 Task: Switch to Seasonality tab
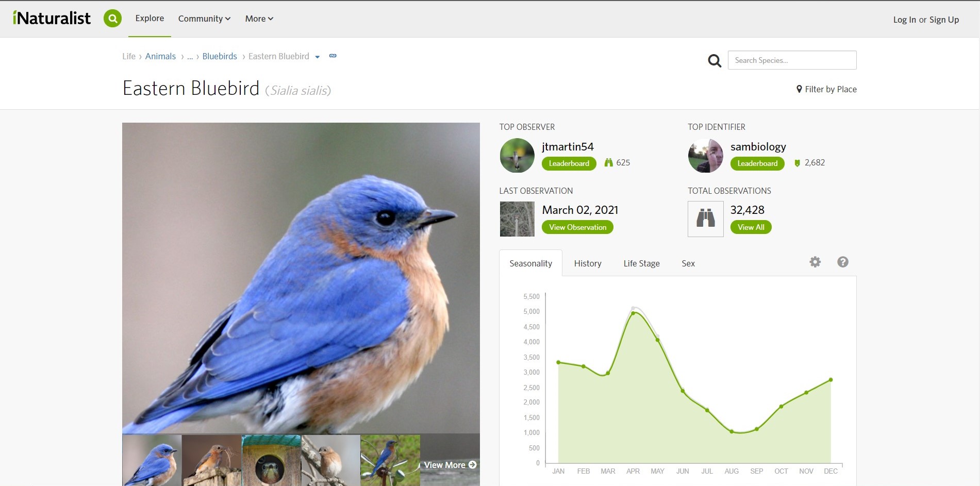click(530, 263)
